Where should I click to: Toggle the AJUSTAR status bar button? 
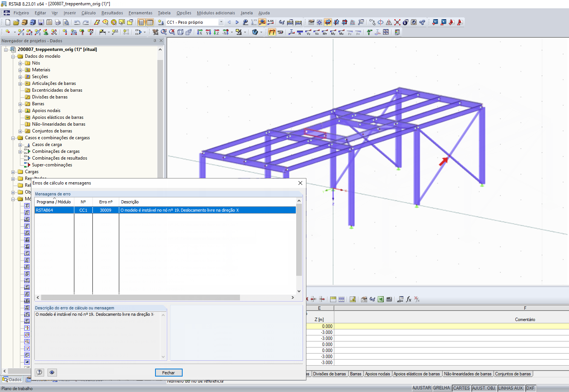421,388
